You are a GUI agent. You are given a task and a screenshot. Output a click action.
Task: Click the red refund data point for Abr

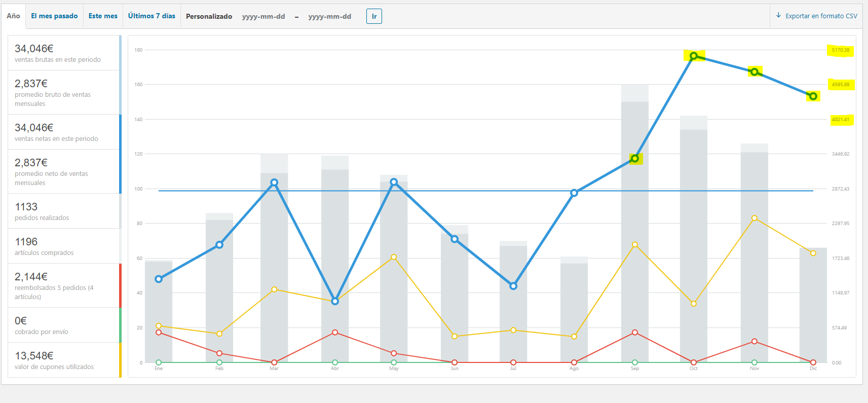335,333
